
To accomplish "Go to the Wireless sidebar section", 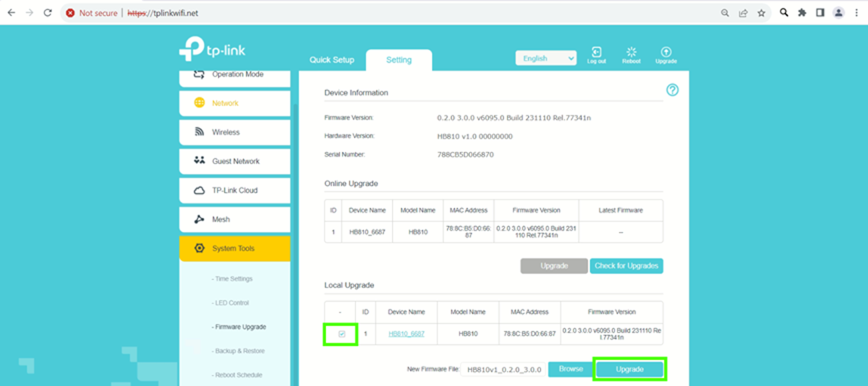I will [235, 133].
